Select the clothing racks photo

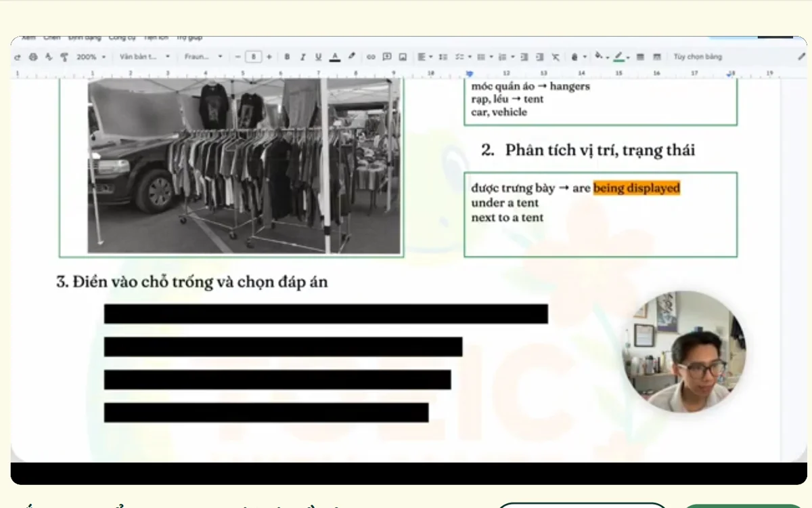coord(244,166)
